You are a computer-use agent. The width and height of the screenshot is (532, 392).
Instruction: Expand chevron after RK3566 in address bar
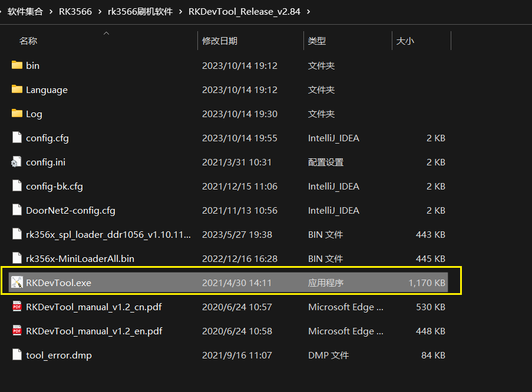click(x=100, y=12)
